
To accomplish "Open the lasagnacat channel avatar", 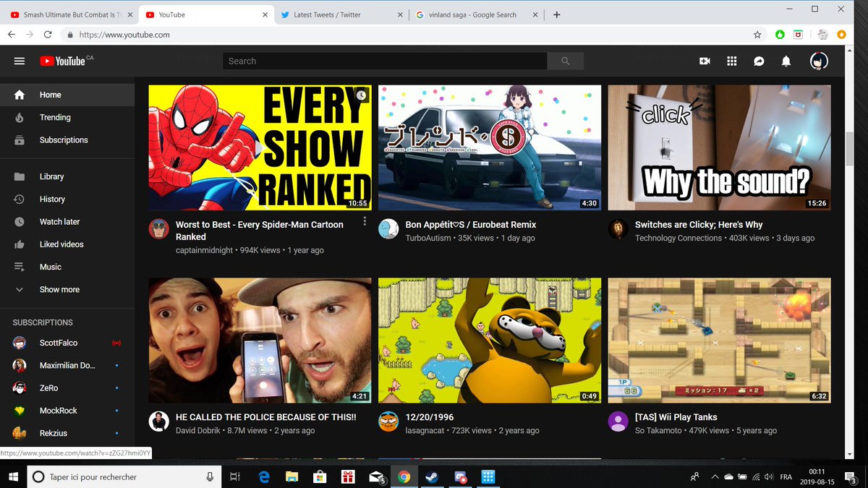I will click(x=388, y=421).
